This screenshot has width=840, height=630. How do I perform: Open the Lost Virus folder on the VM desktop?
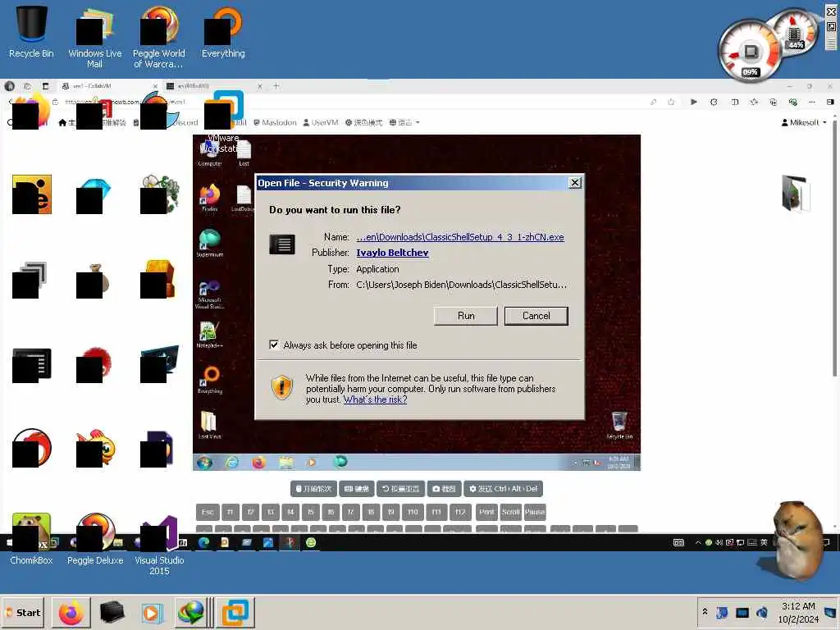click(209, 425)
